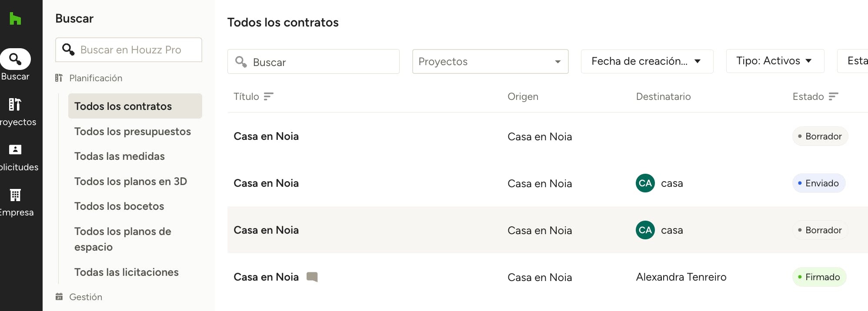868x311 pixels.
Task: Expand Fecha de creación filter
Action: point(647,61)
